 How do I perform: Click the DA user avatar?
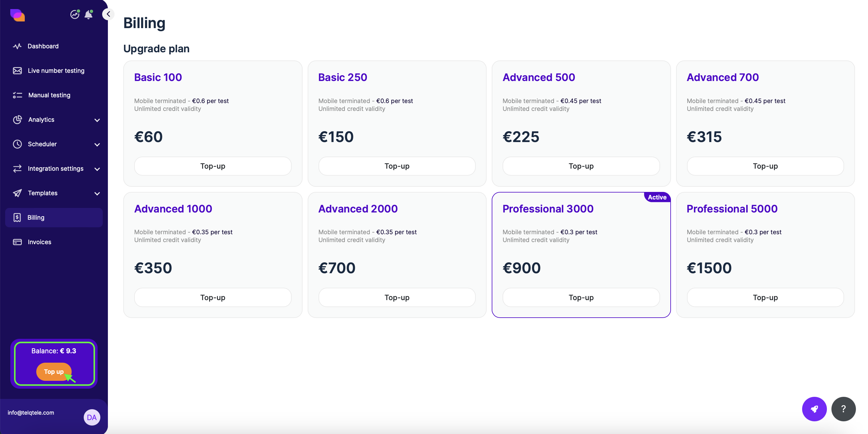[92, 417]
